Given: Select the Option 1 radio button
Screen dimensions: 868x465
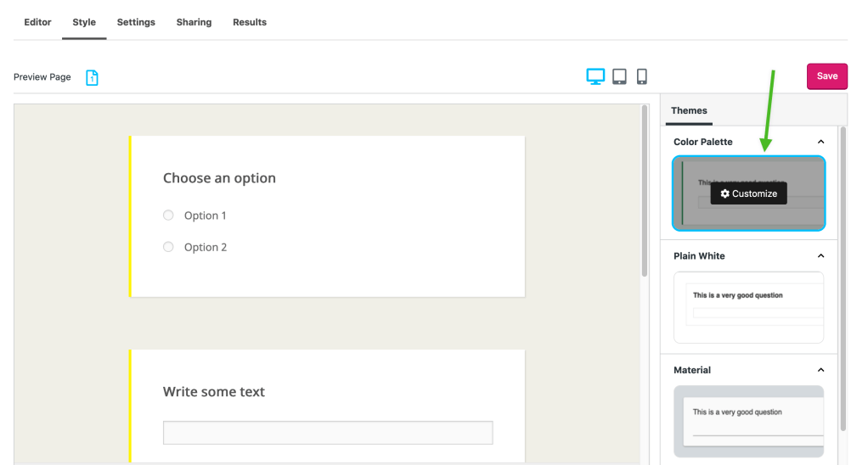Looking at the screenshot, I should (168, 216).
